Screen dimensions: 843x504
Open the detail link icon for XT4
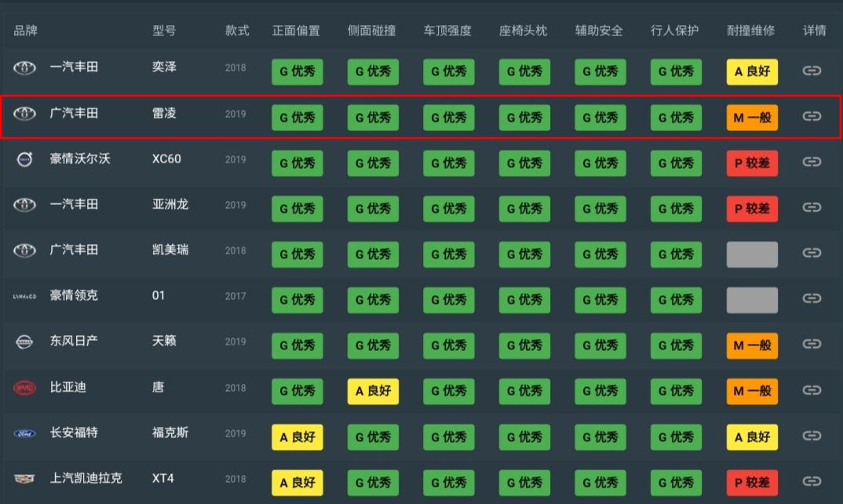tap(814, 483)
